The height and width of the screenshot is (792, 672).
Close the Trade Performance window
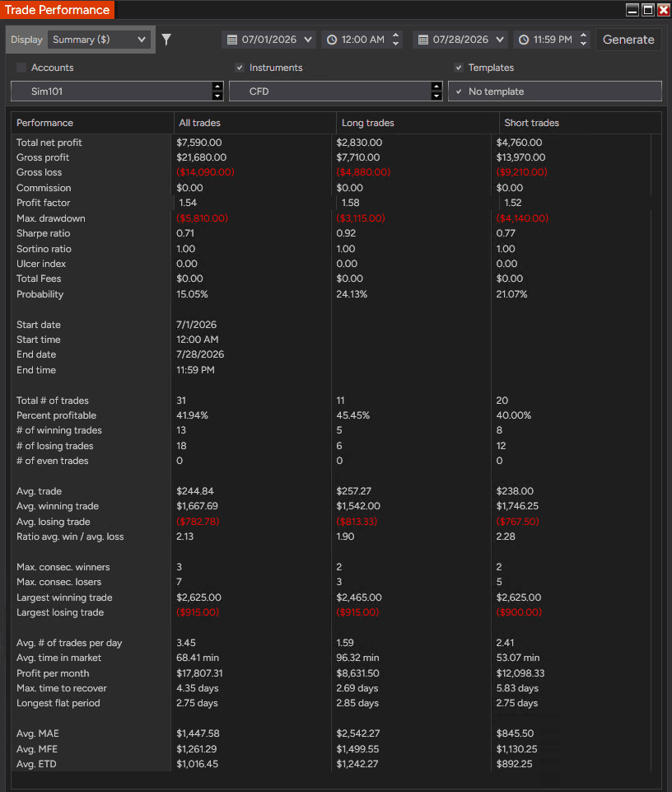tap(664, 10)
